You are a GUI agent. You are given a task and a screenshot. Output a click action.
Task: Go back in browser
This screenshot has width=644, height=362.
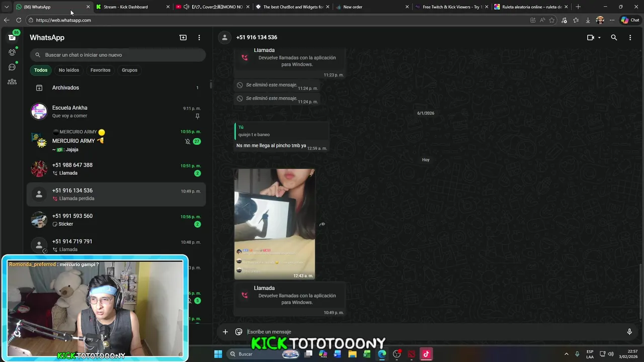pos(7,20)
